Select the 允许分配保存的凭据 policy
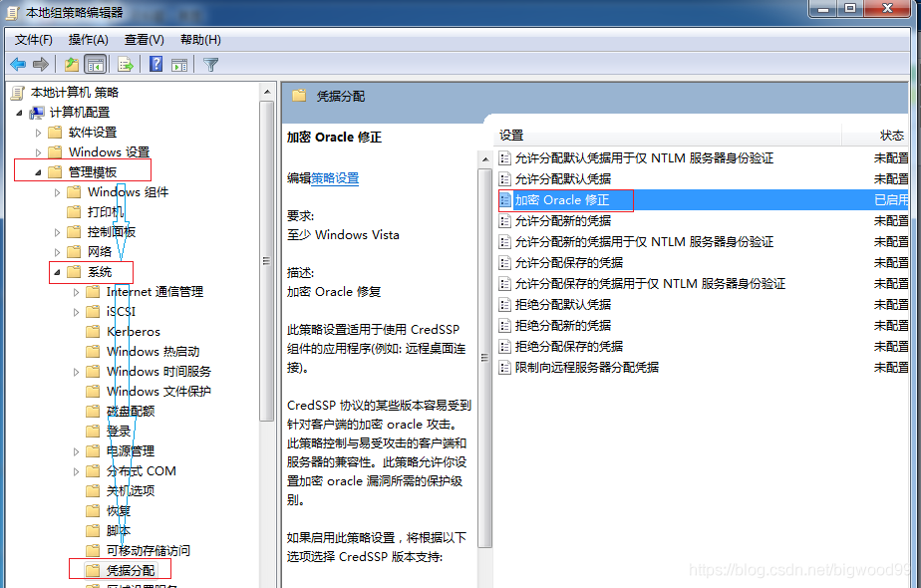921x588 pixels. click(568, 262)
